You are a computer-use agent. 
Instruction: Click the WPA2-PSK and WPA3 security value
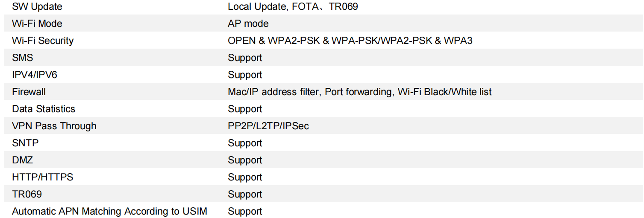(350, 41)
